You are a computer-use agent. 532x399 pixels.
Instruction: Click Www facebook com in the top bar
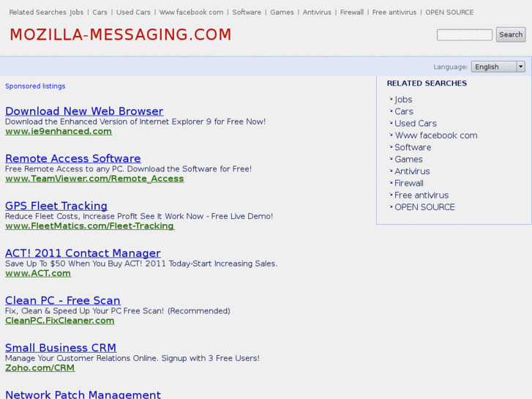pyautogui.click(x=191, y=12)
